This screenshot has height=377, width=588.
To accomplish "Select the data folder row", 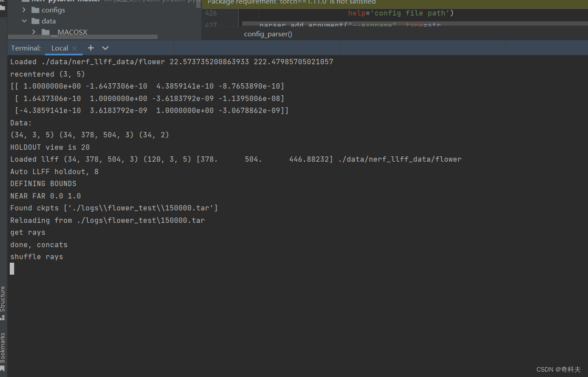I will (x=104, y=21).
